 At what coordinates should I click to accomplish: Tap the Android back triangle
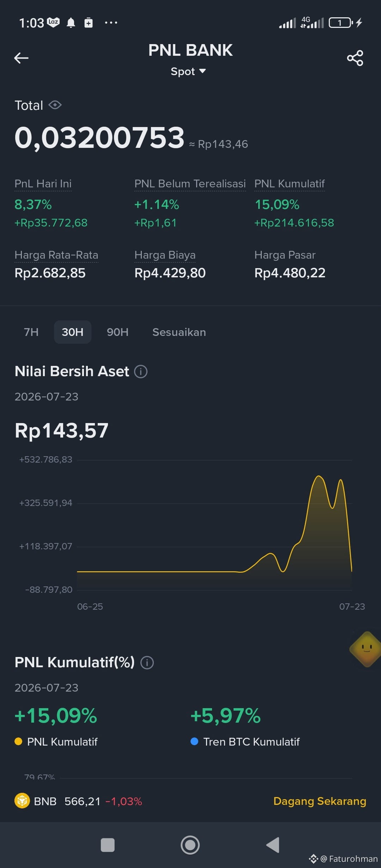click(x=273, y=845)
